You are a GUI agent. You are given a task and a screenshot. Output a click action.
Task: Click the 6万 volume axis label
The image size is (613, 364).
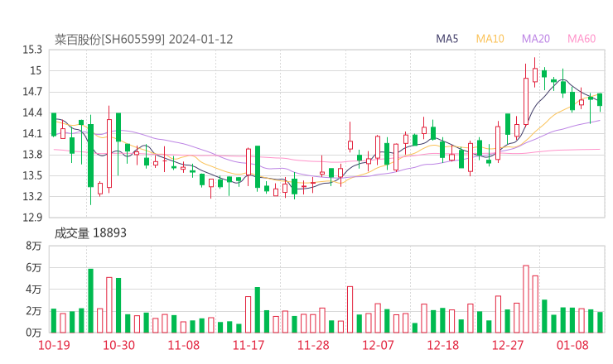(34, 268)
